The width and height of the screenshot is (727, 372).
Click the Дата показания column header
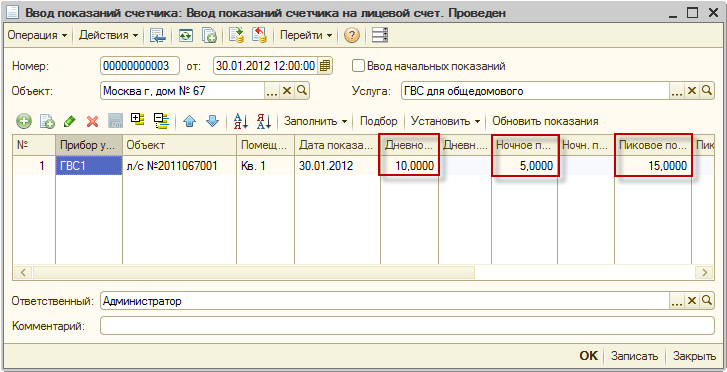click(x=337, y=146)
